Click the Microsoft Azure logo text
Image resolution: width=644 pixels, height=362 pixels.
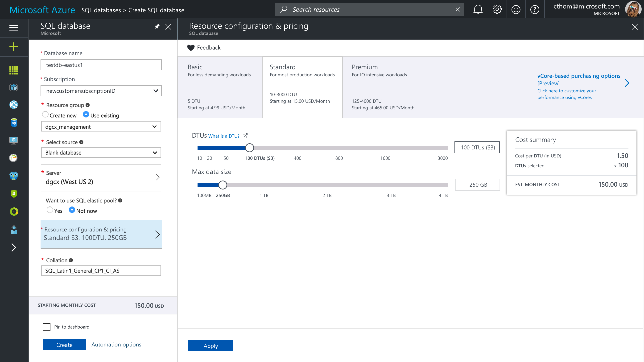pyautogui.click(x=42, y=10)
